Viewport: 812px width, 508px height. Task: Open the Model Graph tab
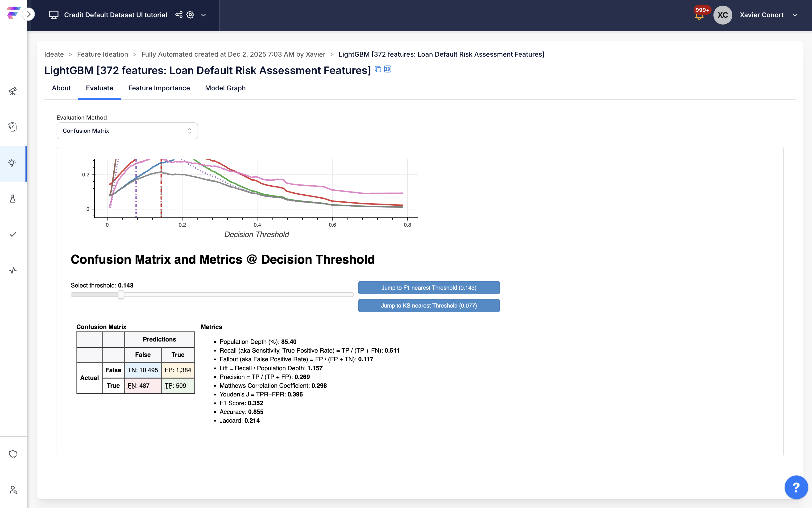click(x=225, y=88)
